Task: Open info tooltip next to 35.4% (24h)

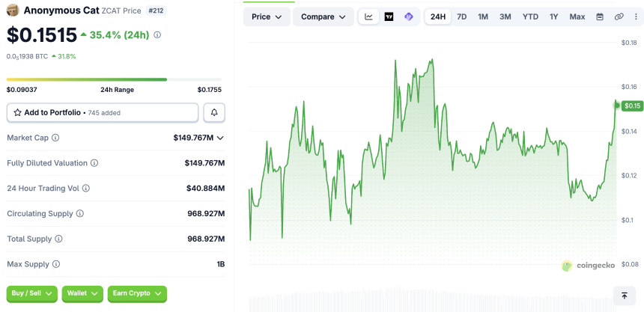Action: point(157,35)
